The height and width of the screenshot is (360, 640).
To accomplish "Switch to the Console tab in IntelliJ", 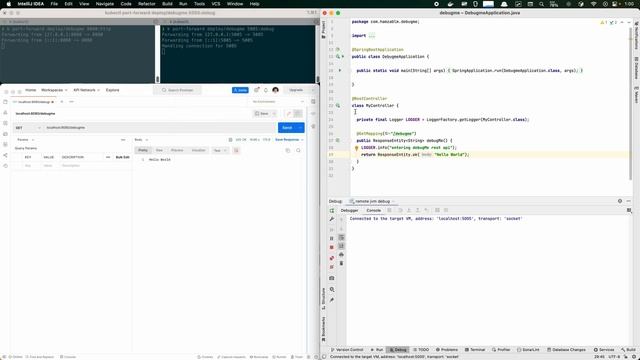I will click(373, 211).
